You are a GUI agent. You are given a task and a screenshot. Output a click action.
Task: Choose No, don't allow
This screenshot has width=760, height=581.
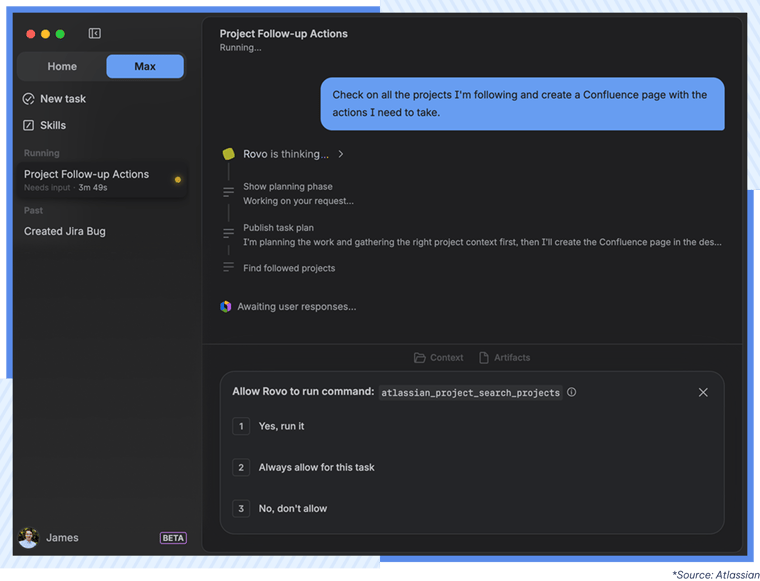coord(293,509)
